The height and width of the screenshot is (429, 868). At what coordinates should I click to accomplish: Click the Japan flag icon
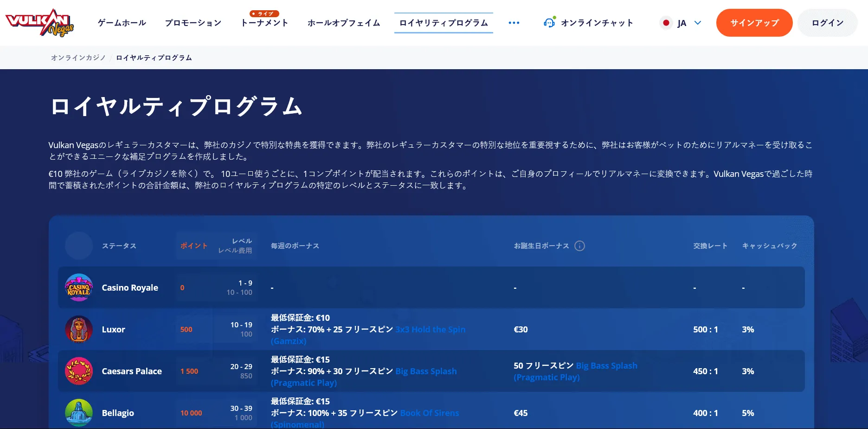[666, 23]
